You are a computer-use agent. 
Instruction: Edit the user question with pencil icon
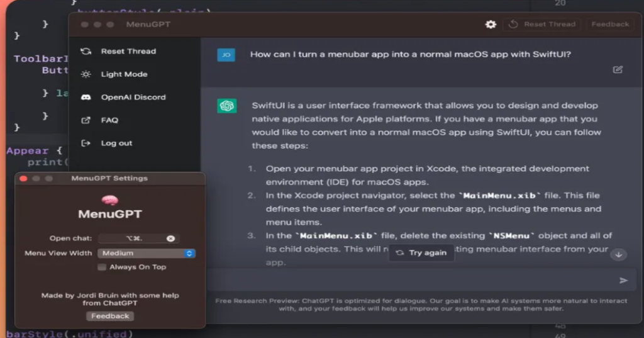coord(618,69)
